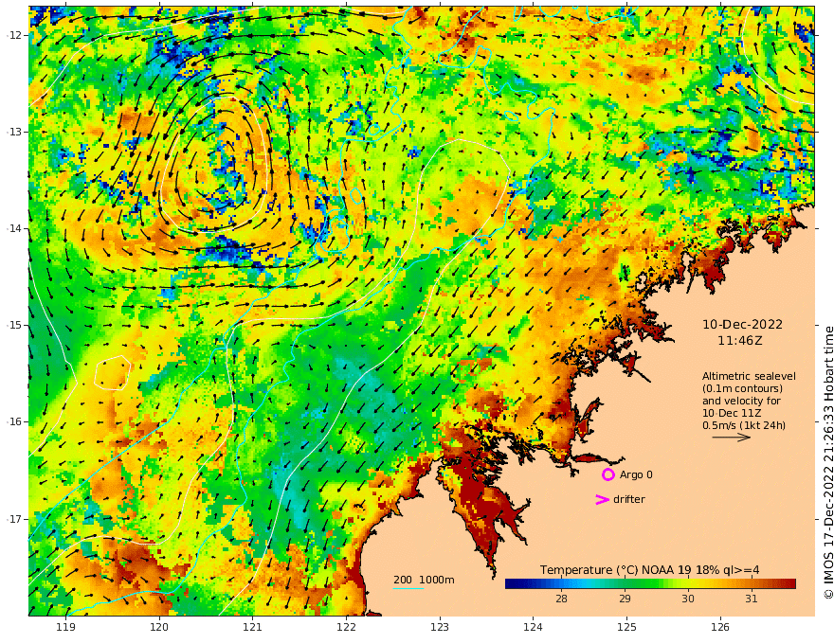The image size is (834, 644).
Task: Click the colorbar tick label 31
Action: [x=751, y=599]
